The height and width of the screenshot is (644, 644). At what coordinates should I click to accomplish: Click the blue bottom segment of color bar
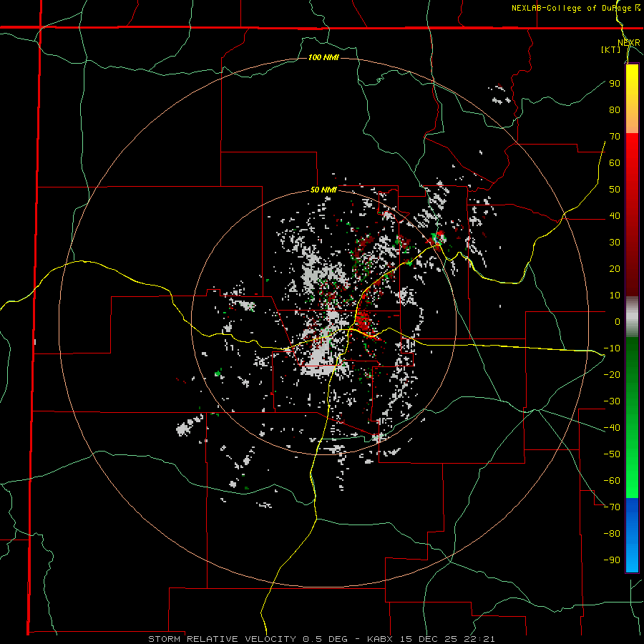(x=632, y=535)
